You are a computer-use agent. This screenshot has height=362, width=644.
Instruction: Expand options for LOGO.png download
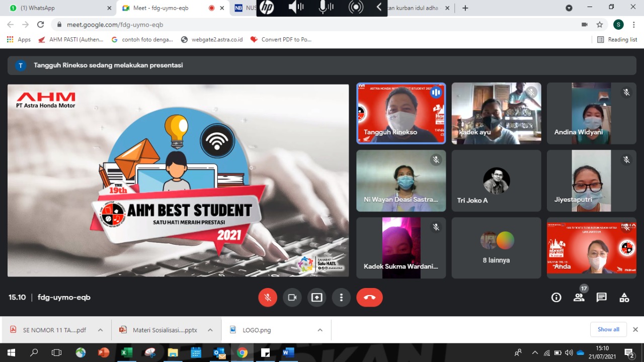click(x=320, y=330)
